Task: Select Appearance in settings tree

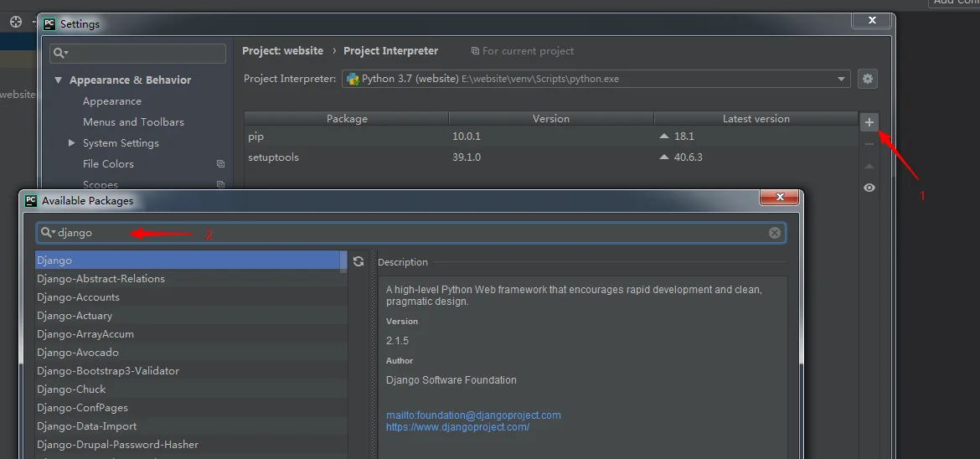Action: click(112, 101)
